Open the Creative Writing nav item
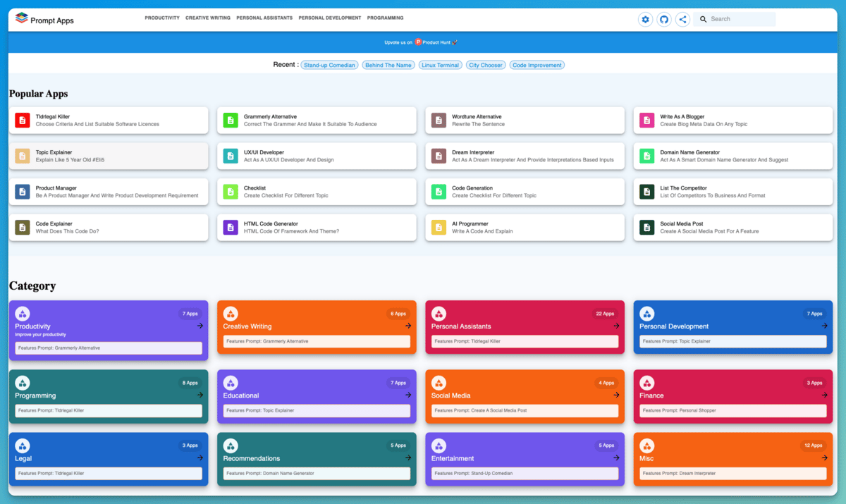This screenshot has height=504, width=846. 208,18
